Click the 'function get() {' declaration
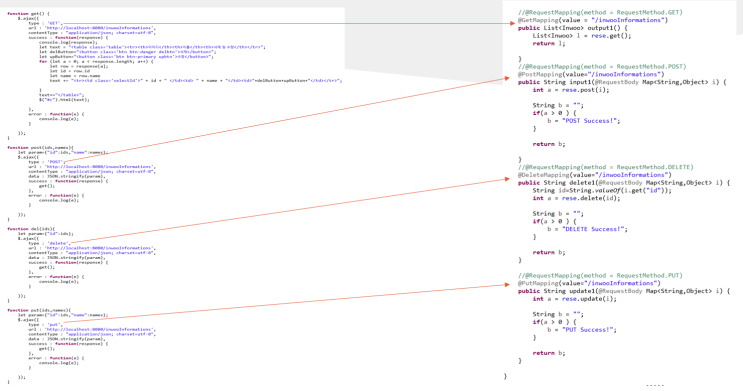The height and width of the screenshot is (391, 743). click(28, 14)
